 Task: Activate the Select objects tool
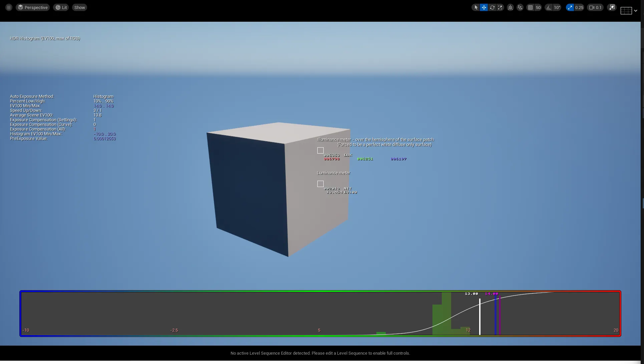(476, 7)
